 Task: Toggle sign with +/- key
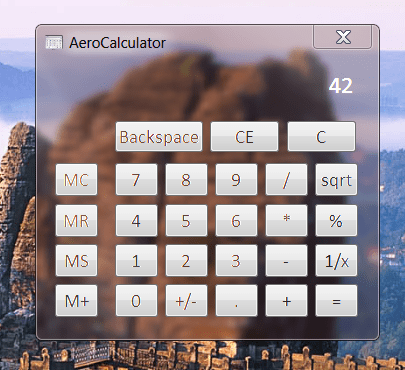186,301
